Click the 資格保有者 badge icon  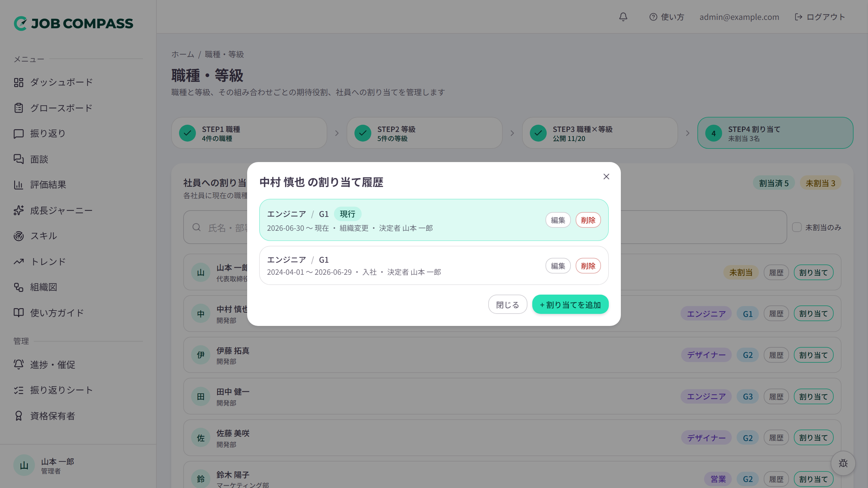[18, 416]
